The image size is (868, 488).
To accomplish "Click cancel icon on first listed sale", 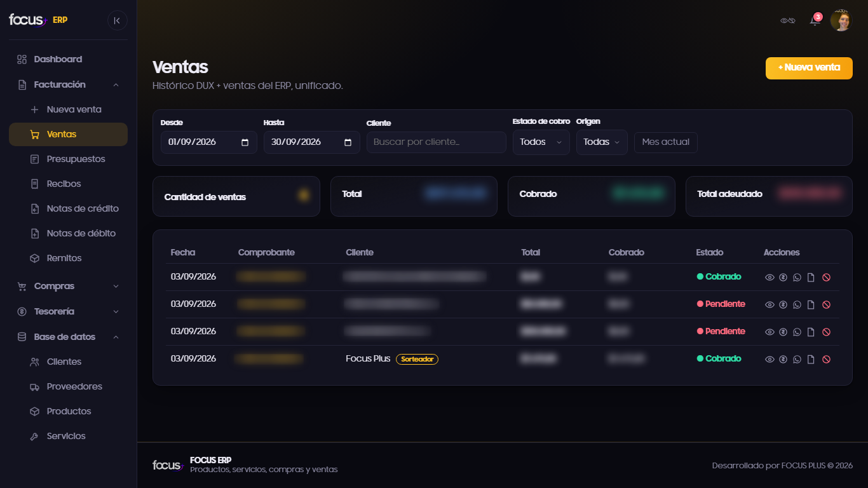I will [x=826, y=278].
